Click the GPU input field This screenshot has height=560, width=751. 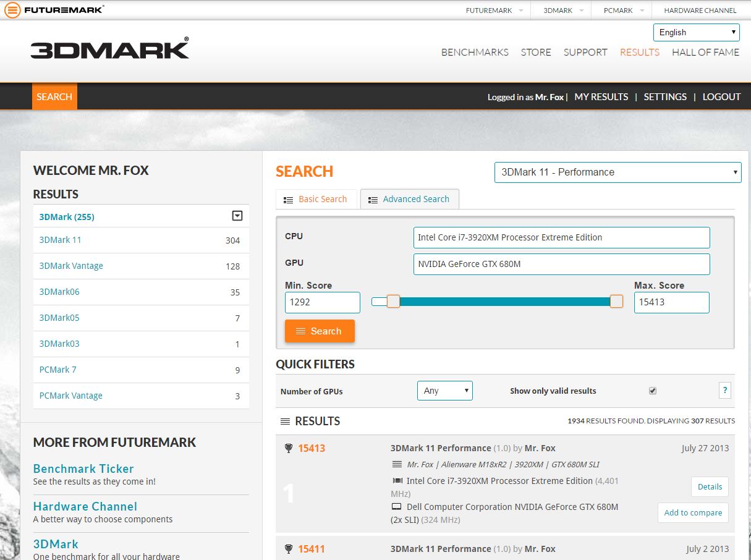tap(561, 264)
